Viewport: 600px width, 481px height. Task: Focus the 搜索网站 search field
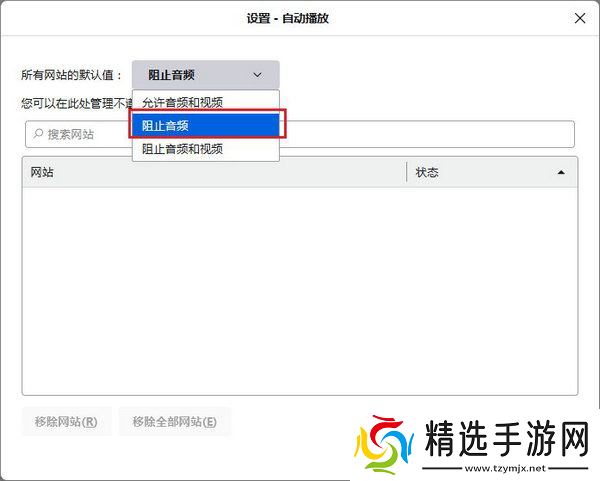coord(300,134)
